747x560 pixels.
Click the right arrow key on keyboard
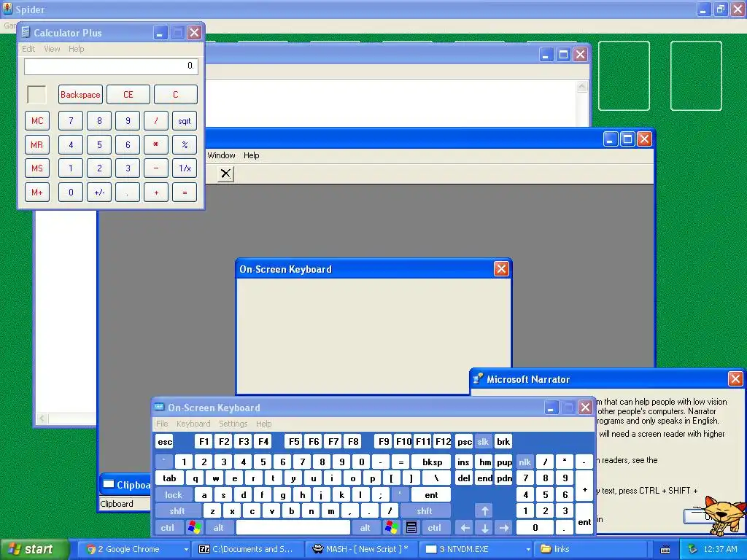[503, 528]
